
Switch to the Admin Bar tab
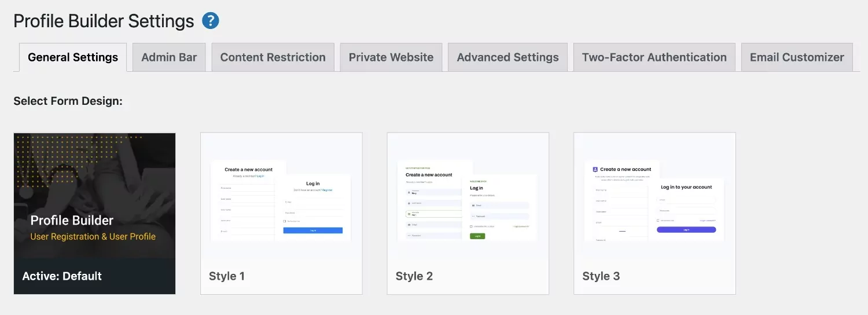point(169,57)
